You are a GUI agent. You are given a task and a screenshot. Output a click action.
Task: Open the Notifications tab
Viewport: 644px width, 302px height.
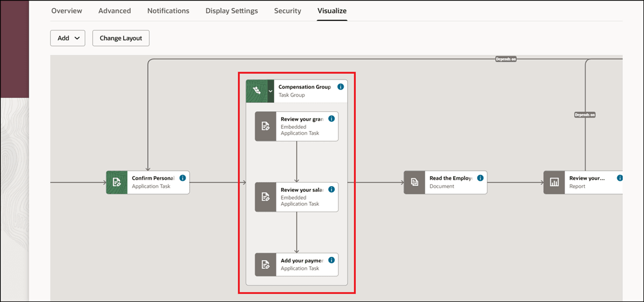click(168, 11)
